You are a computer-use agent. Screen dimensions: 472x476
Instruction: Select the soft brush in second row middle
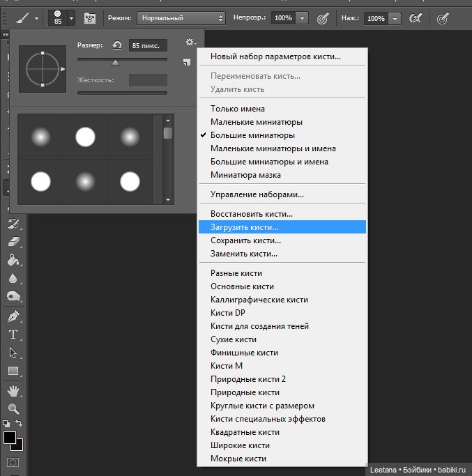[85, 181]
